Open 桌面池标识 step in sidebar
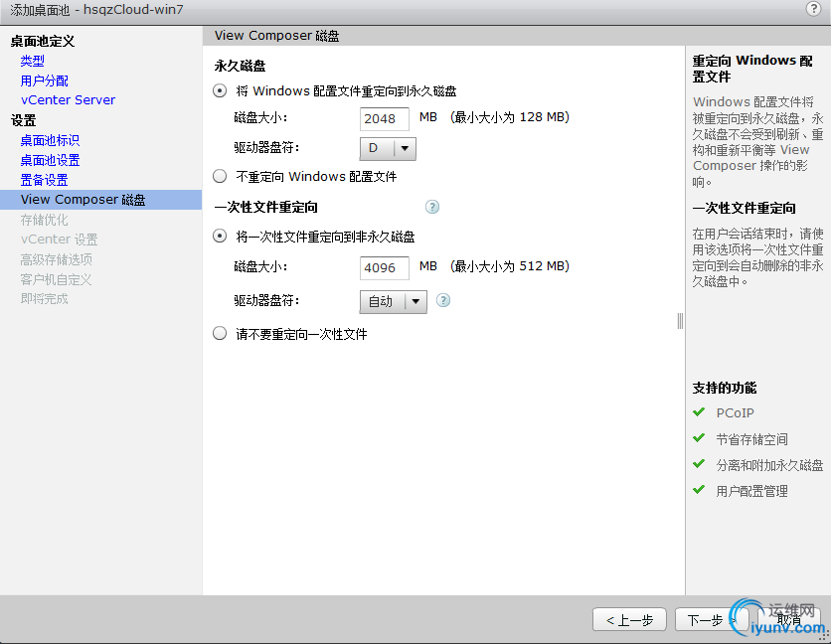 coord(50,140)
